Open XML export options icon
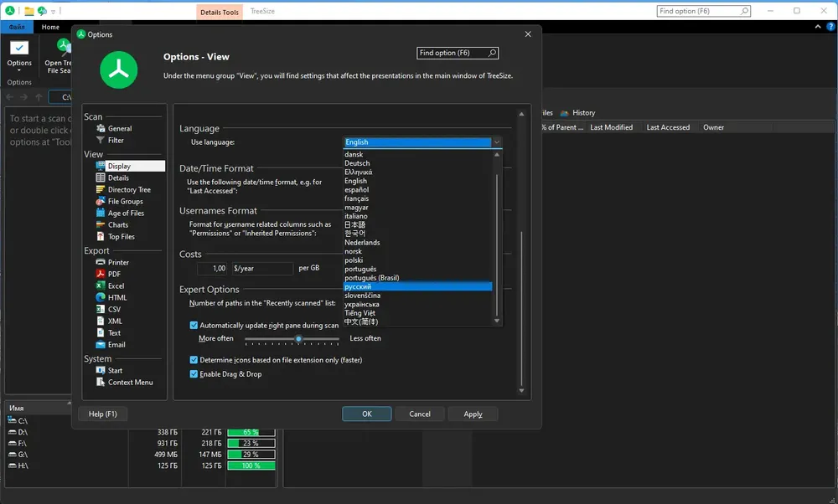Screen dimensions: 838x504 pos(101,321)
